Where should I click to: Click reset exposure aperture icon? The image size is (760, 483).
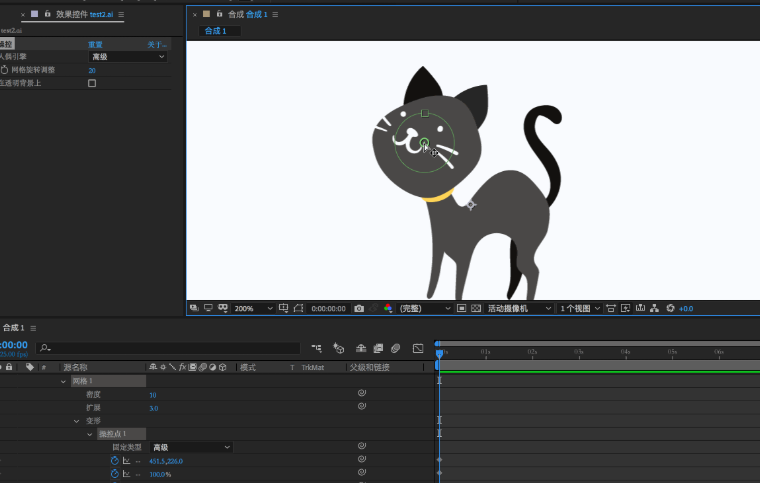tap(670, 308)
